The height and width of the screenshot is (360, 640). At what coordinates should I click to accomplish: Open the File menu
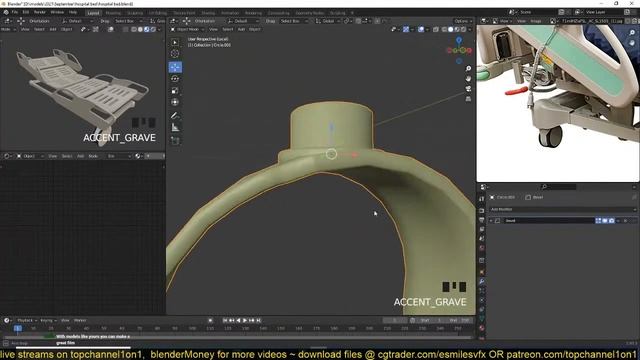tap(15, 12)
